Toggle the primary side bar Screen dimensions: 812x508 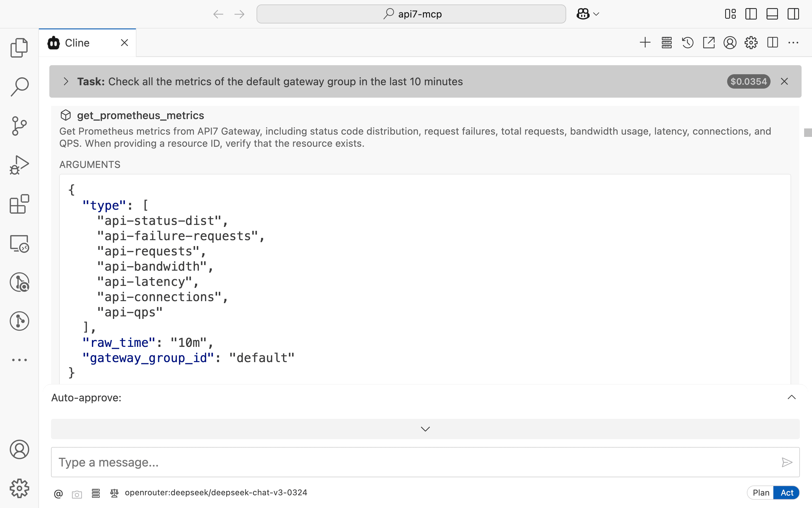[751, 14]
